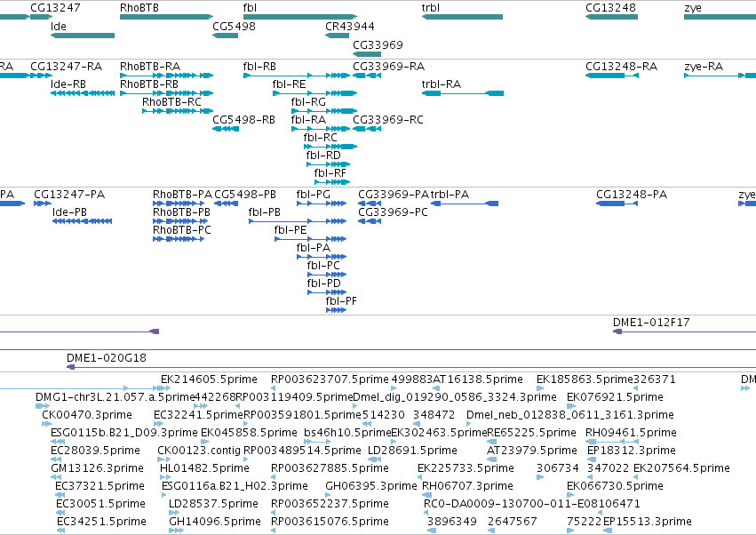Click the CG33969 gene label
Image resolution: width=756 pixels, height=535 pixels.
click(378, 44)
